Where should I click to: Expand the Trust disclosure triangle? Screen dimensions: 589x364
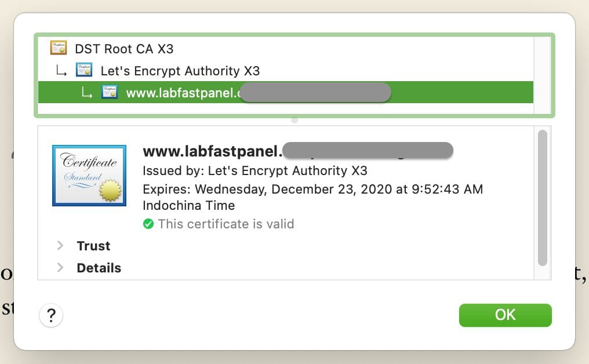tap(60, 246)
